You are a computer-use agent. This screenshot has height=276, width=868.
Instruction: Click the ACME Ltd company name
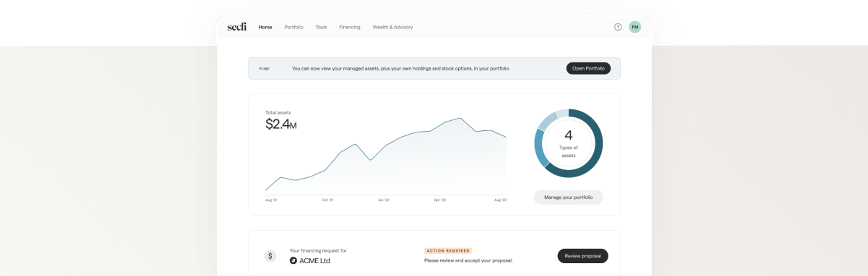tap(315, 261)
